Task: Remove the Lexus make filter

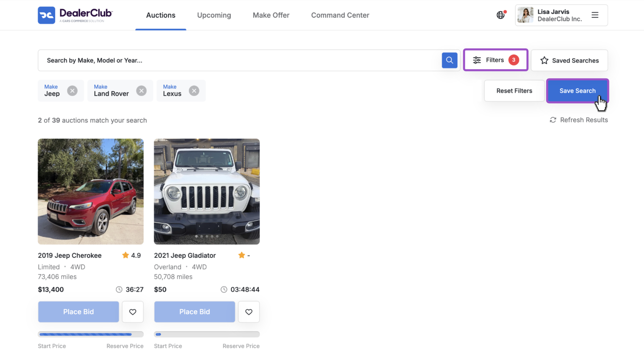Action: click(x=194, y=91)
